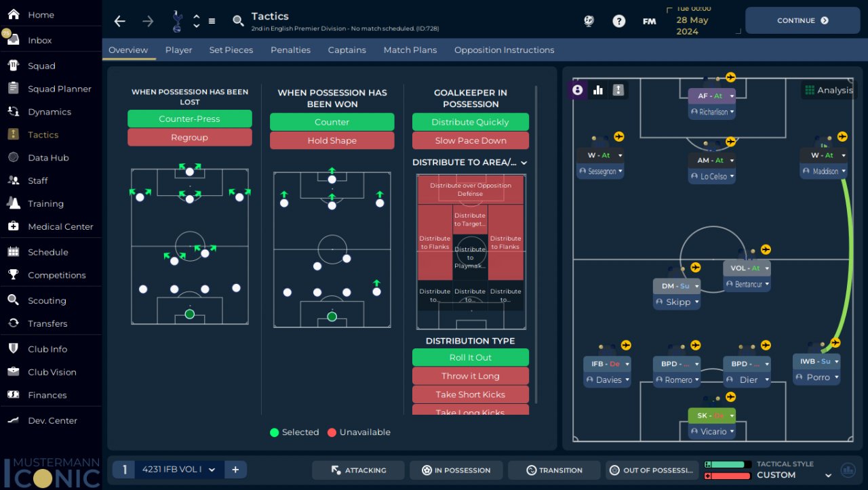Open Medical Center icon in sidebar

pyautogui.click(x=13, y=226)
